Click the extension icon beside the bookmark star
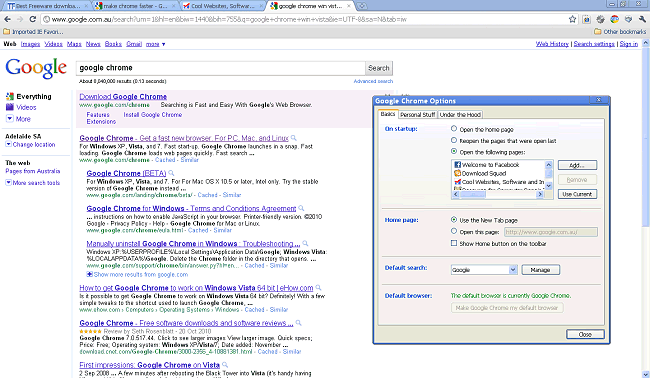The width and height of the screenshot is (650, 378). (x=586, y=19)
